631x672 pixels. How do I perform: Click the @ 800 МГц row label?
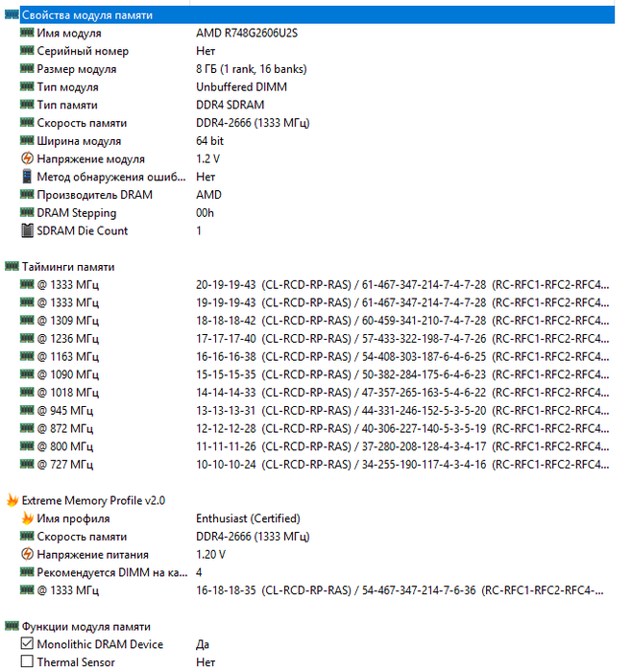[65, 446]
